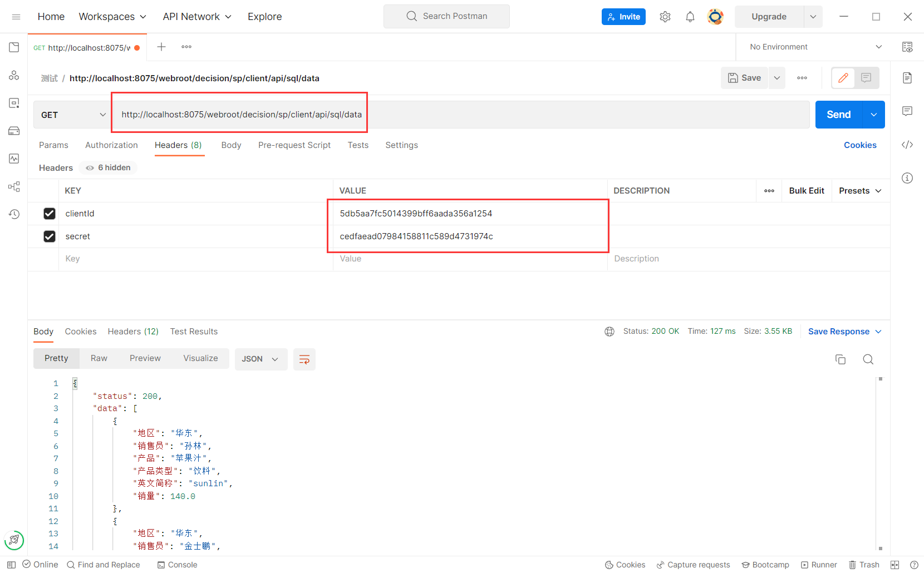Show the 6 hidden headers
924x573 pixels.
(109, 167)
